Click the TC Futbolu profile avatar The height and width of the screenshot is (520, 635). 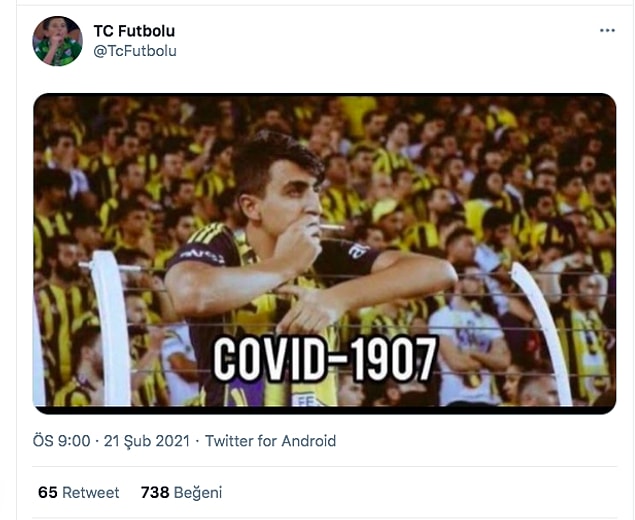click(58, 41)
